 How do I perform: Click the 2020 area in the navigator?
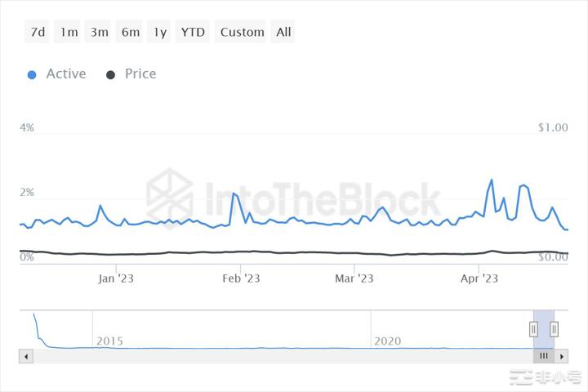[x=387, y=341]
